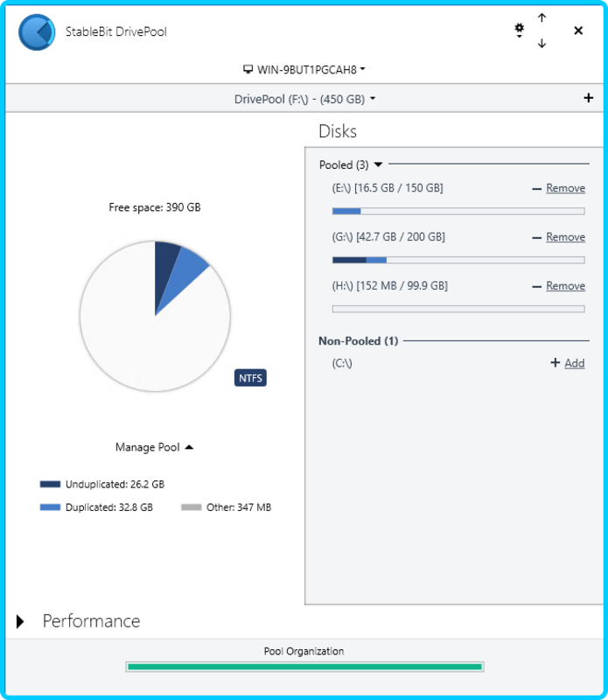Click the Other: 347 MB legend text

click(239, 507)
